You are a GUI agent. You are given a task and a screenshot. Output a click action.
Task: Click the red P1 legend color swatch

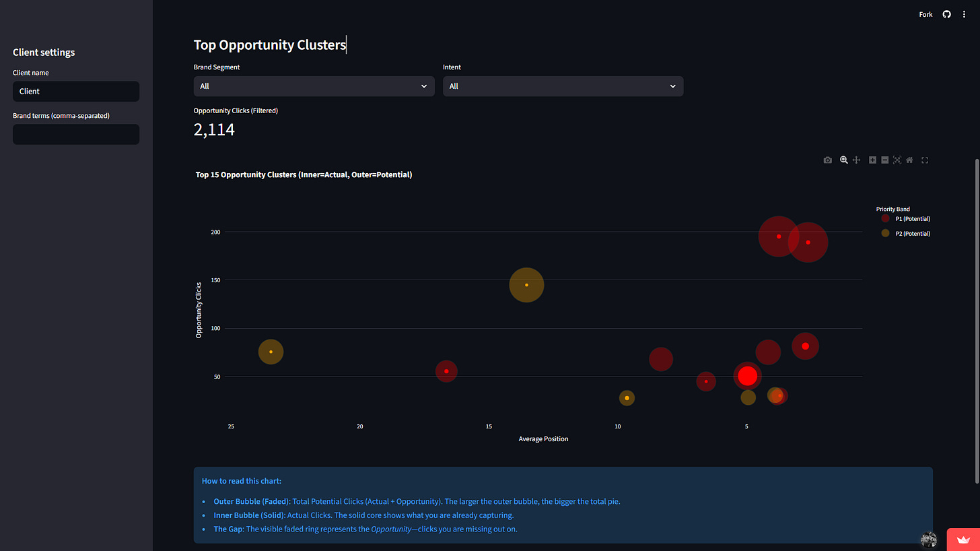point(884,218)
